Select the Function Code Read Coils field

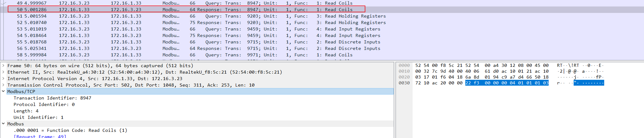(70, 130)
